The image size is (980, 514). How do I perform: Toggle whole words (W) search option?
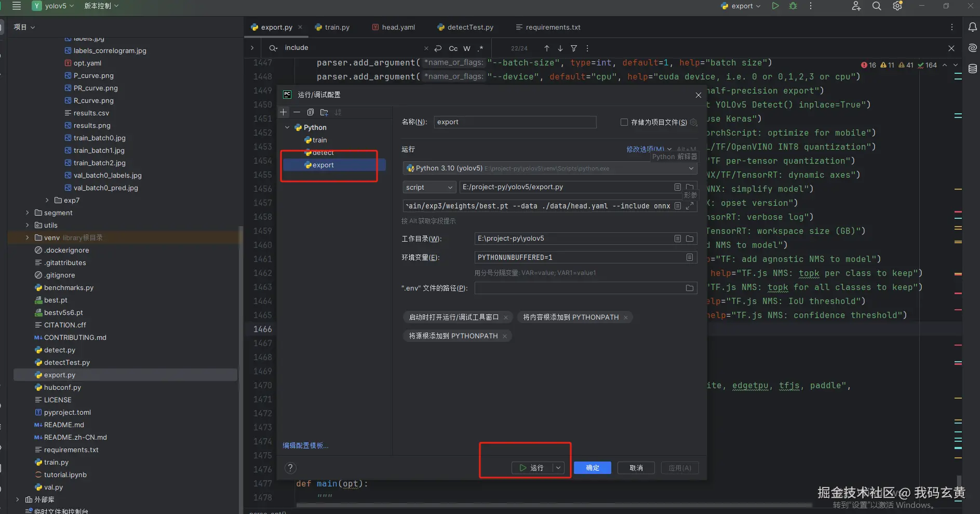467,48
